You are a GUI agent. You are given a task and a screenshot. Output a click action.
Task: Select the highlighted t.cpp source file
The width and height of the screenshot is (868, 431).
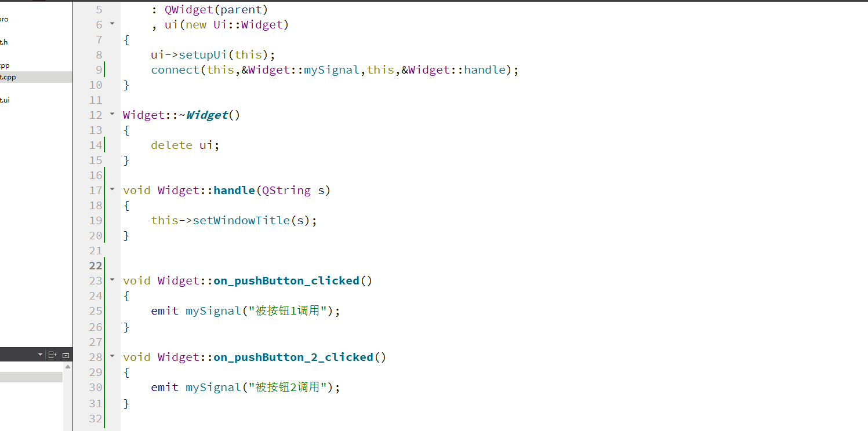(x=36, y=77)
